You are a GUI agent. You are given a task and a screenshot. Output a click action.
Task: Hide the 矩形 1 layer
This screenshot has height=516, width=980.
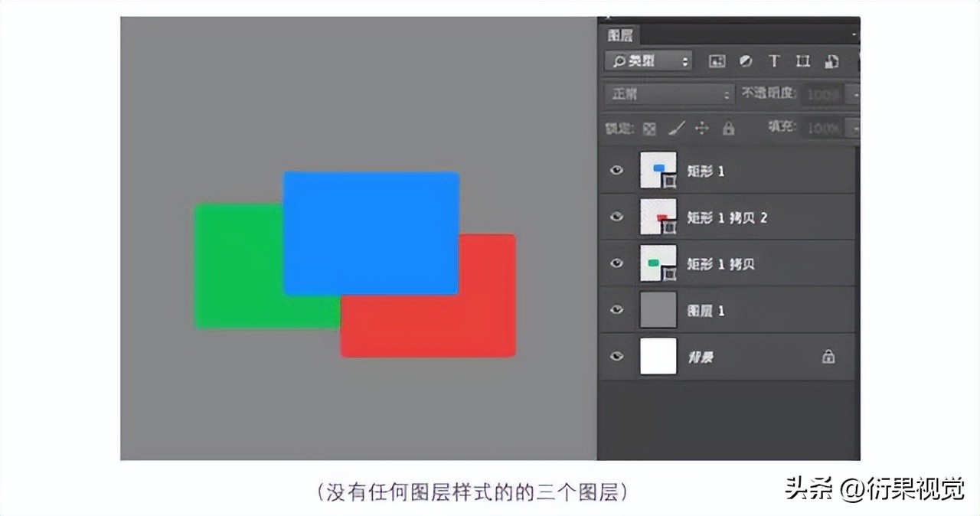pyautogui.click(x=616, y=171)
